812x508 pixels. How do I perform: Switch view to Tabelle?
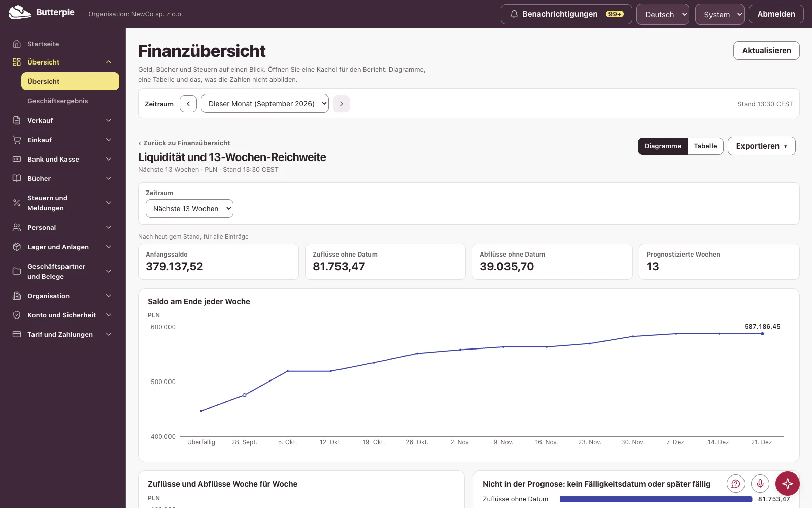pos(705,146)
